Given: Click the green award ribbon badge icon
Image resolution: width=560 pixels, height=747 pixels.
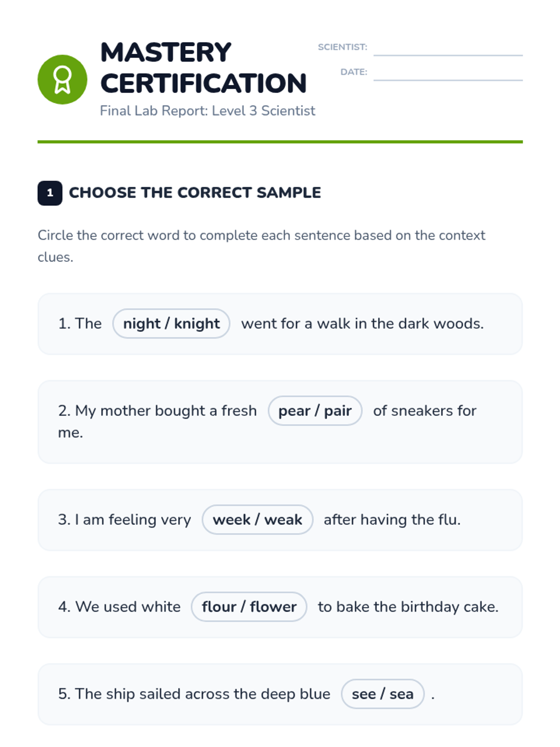Looking at the screenshot, I should (x=62, y=79).
